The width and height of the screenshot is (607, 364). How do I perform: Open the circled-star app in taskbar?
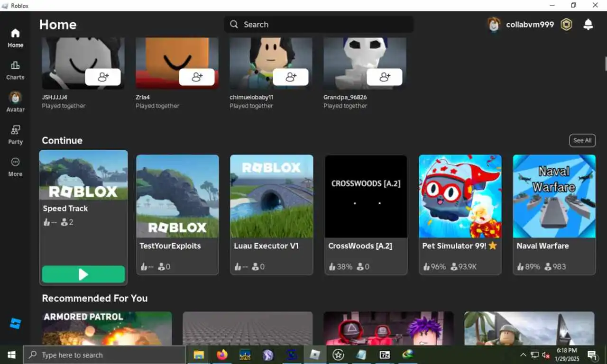(x=338, y=355)
